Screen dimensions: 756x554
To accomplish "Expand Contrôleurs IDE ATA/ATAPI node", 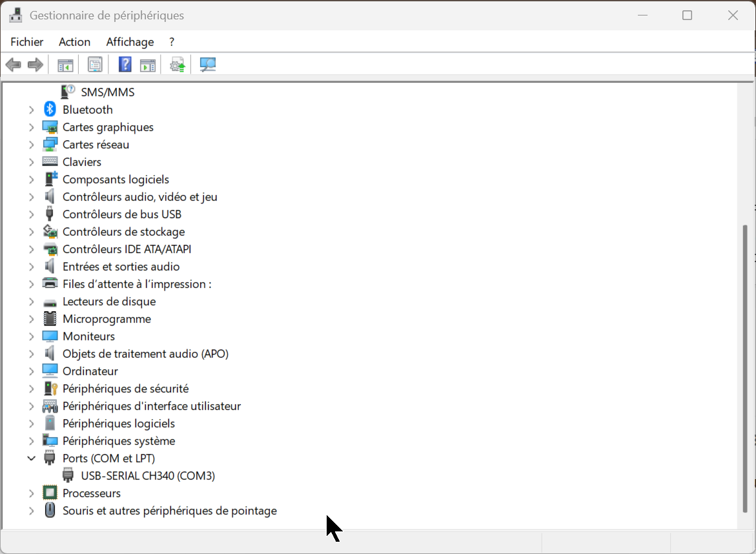I will 32,249.
